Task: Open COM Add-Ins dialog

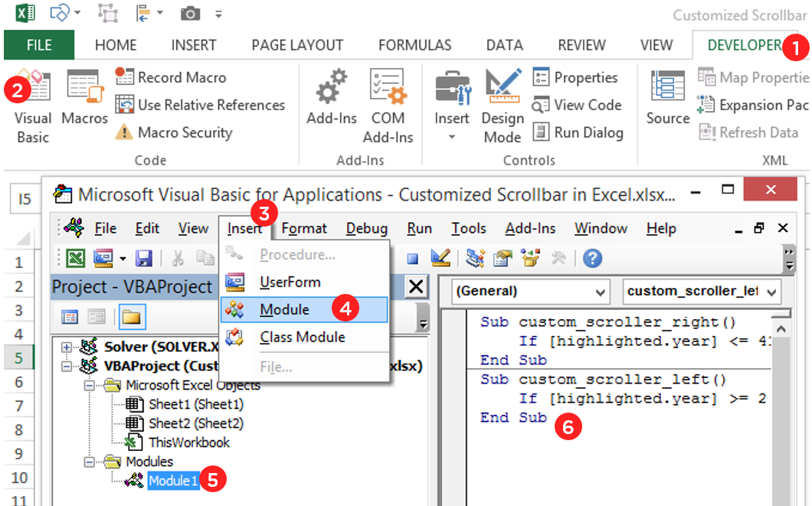Action: [388, 106]
